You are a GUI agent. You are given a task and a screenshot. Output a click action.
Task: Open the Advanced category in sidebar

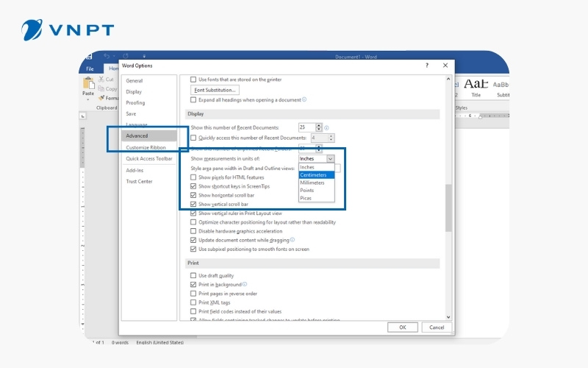[x=137, y=135]
